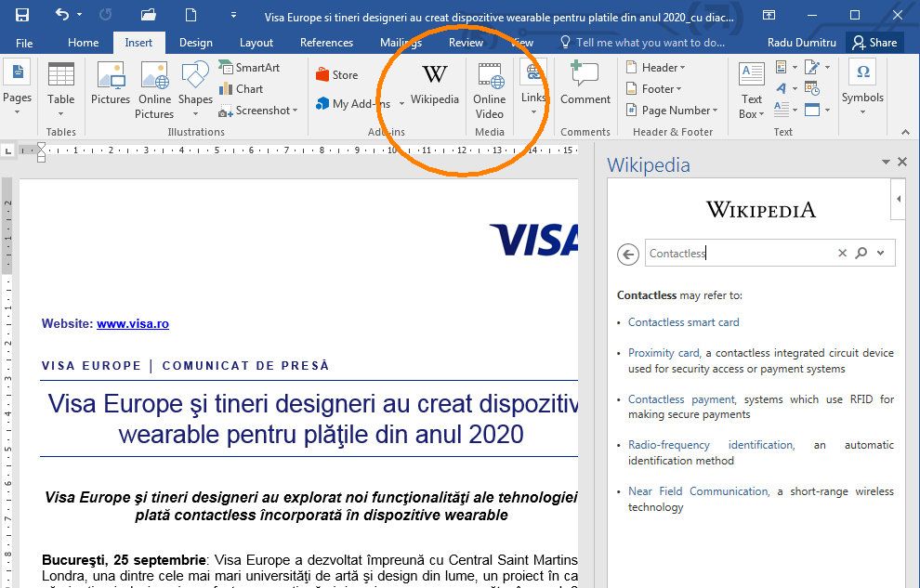Close the Wikipedia task pane
920x588 pixels.
point(902,162)
